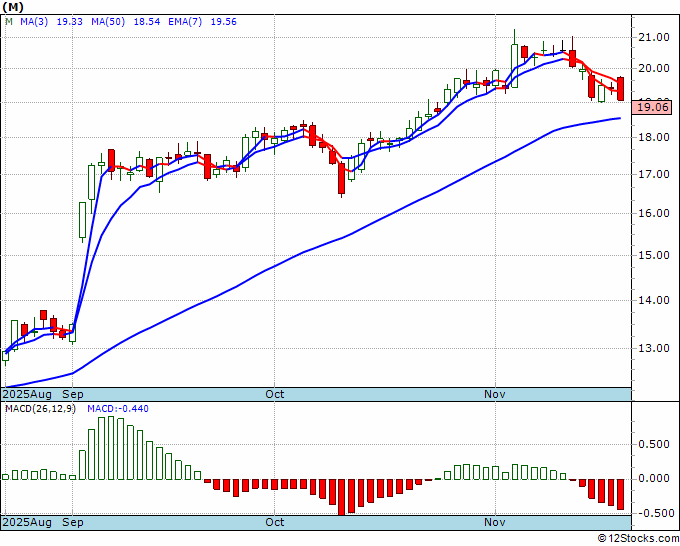
Task: Click the 13.00 price axis label
Action: point(654,348)
